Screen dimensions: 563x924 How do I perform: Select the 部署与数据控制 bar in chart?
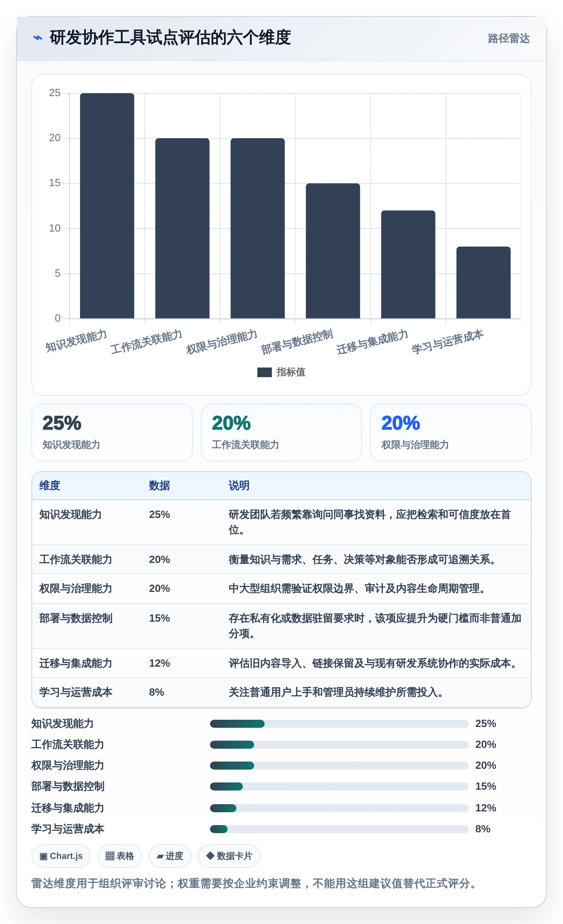click(333, 251)
